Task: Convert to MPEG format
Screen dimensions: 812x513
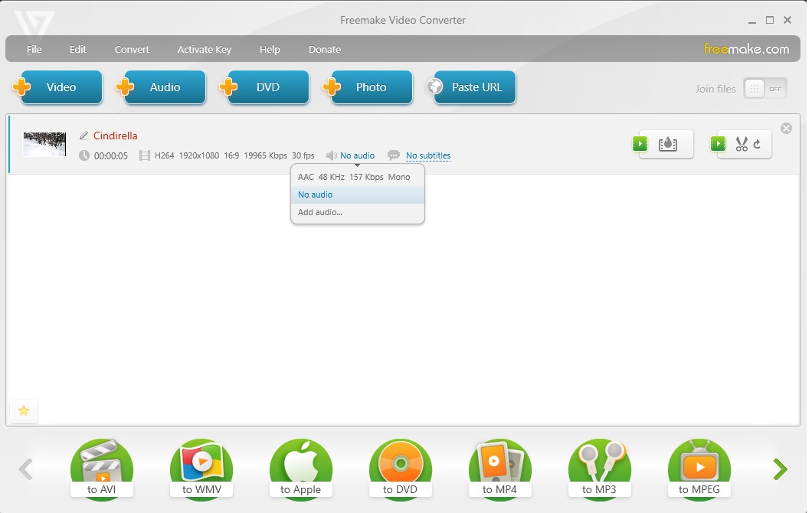Action: (x=699, y=470)
